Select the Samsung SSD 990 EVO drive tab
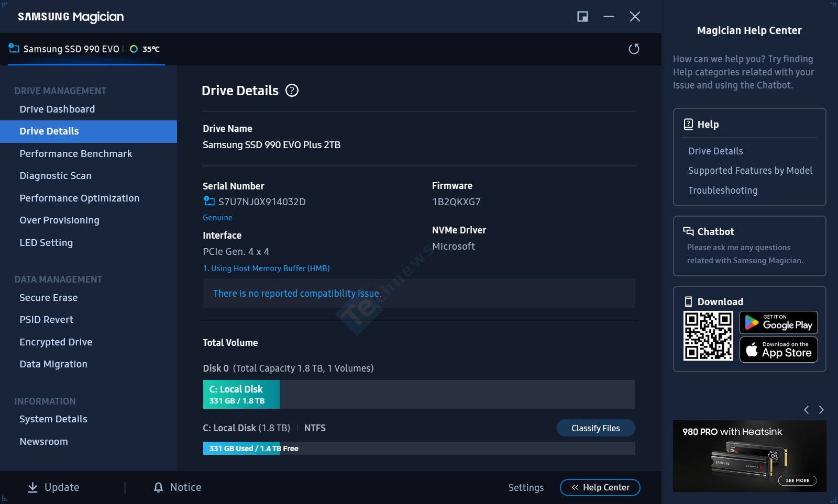The height and width of the screenshot is (504, 838). point(86,49)
